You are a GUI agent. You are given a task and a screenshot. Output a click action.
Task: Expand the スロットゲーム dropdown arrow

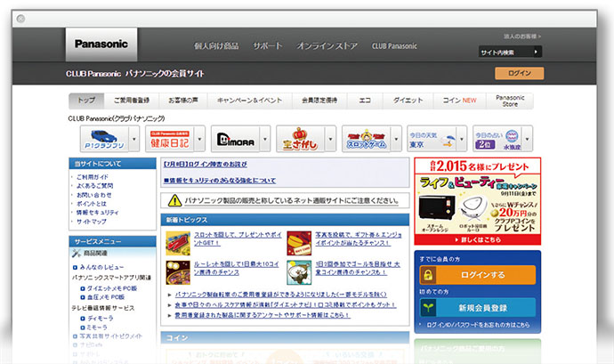(x=396, y=139)
